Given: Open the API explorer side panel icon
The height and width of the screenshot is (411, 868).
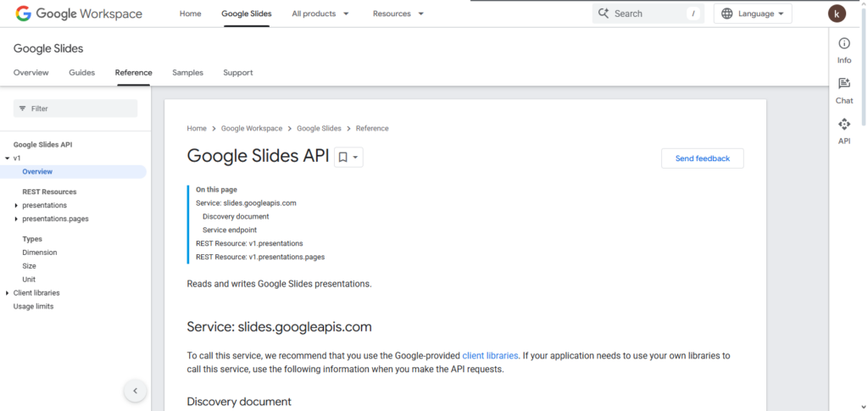Looking at the screenshot, I should coord(844,124).
